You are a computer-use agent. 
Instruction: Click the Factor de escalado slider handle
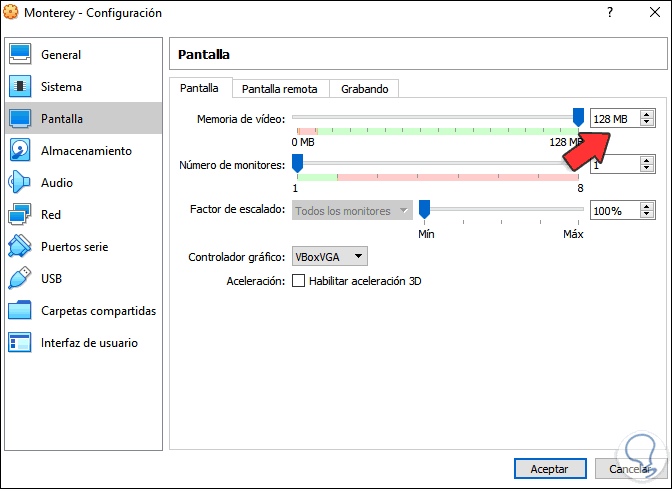click(x=424, y=209)
